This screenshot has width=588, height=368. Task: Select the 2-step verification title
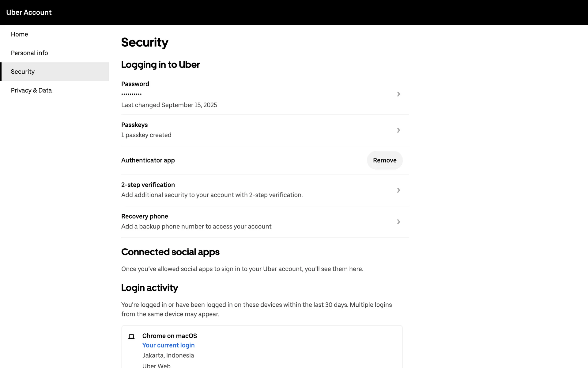point(148,185)
